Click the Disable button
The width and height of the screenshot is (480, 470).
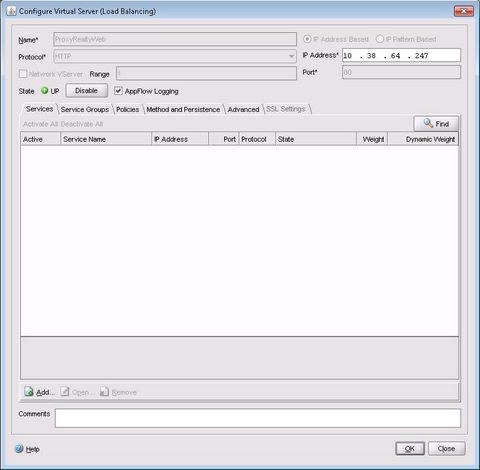coord(86,91)
